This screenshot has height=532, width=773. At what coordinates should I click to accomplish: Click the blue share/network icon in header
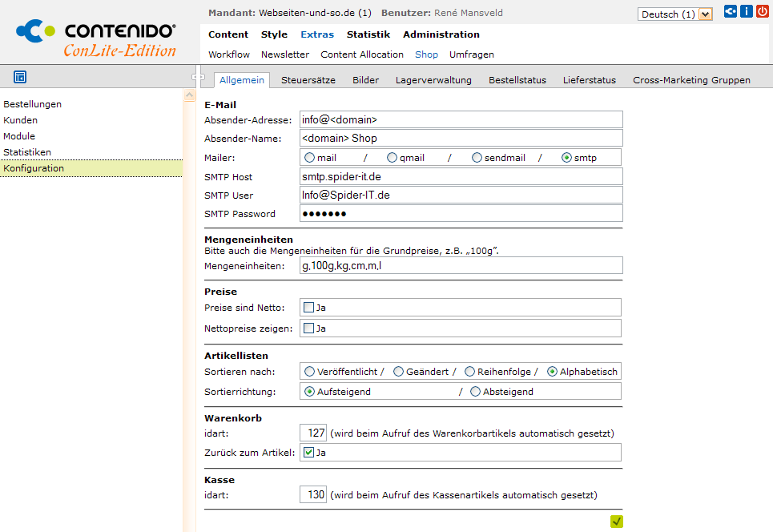point(730,12)
